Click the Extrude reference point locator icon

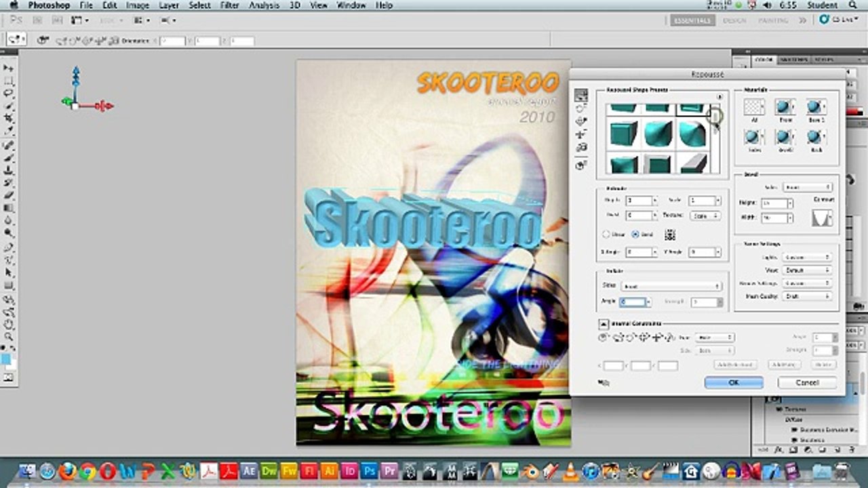(670, 235)
